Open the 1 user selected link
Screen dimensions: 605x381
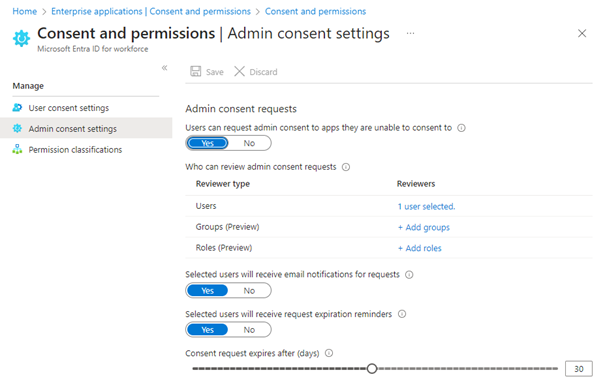[426, 207]
